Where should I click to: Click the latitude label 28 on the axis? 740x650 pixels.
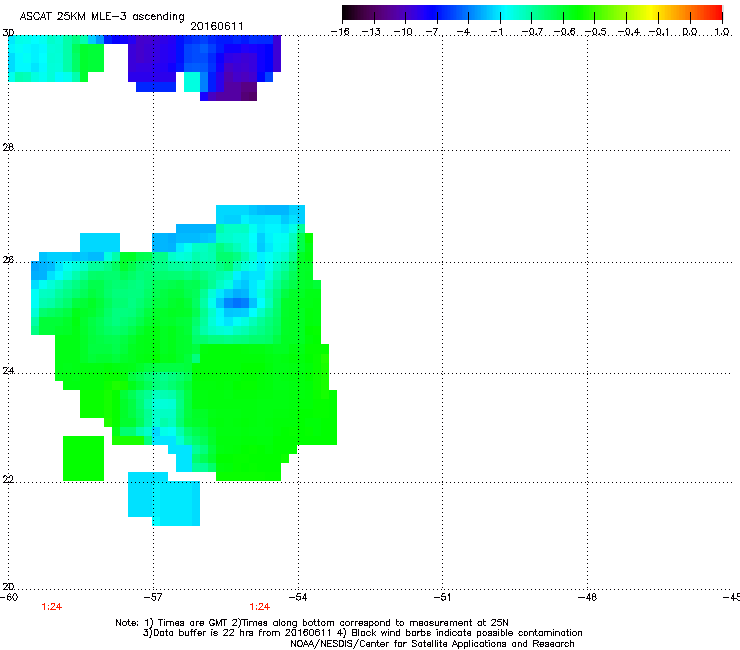click(8, 148)
